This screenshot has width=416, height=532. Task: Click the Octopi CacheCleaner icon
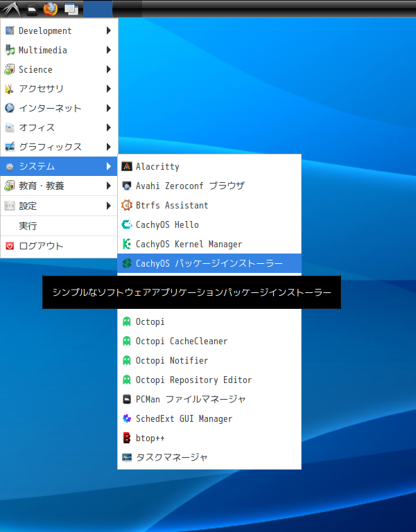coord(127,341)
